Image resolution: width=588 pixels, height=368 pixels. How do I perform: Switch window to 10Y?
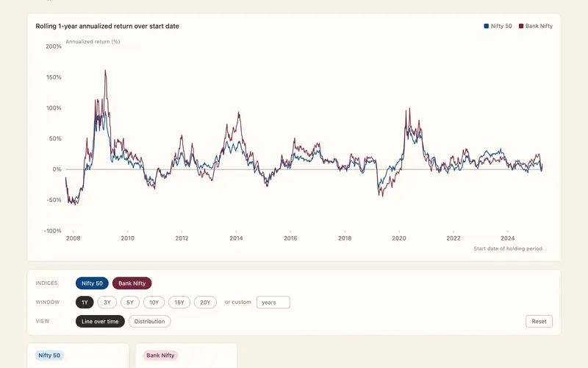[154, 302]
